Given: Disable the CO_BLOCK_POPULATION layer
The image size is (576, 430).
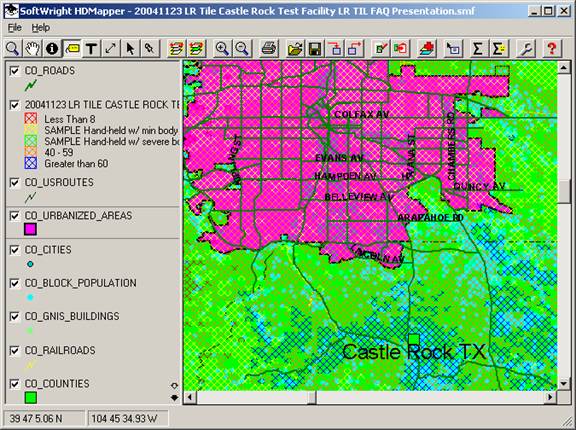Looking at the screenshot, I should click(x=14, y=283).
